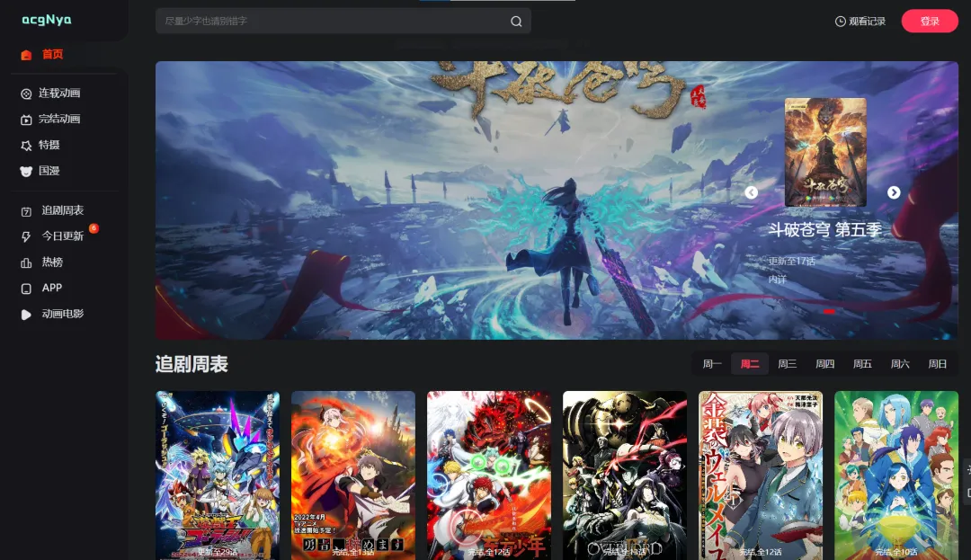Viewport: 971px width, 560px height.
Task: Select the 周二 schedule tab
Action: 749,364
